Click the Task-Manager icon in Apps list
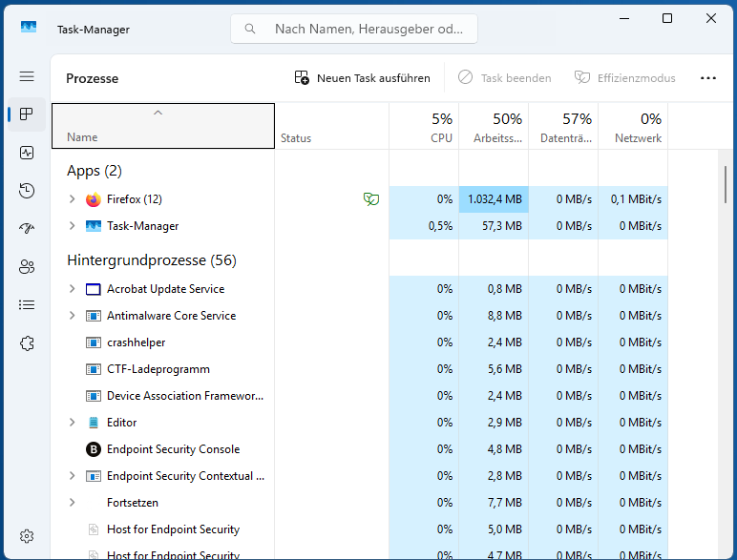 94,226
